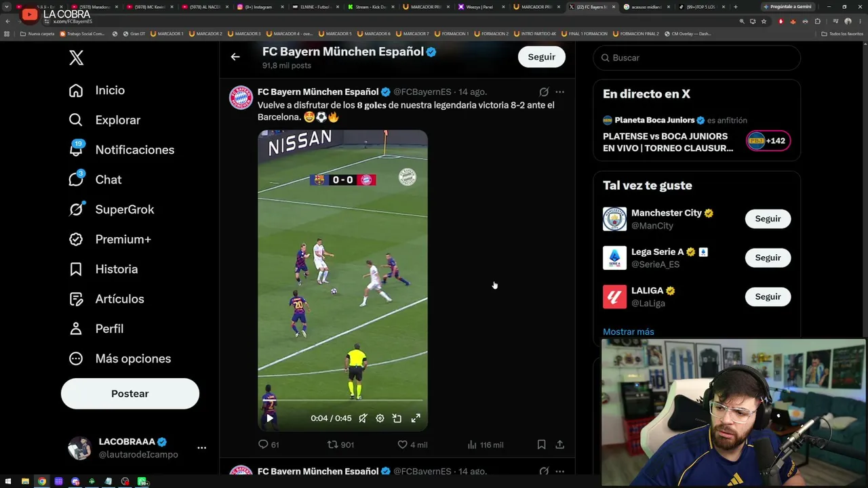Like the post with 4 mil likes

pos(412,445)
